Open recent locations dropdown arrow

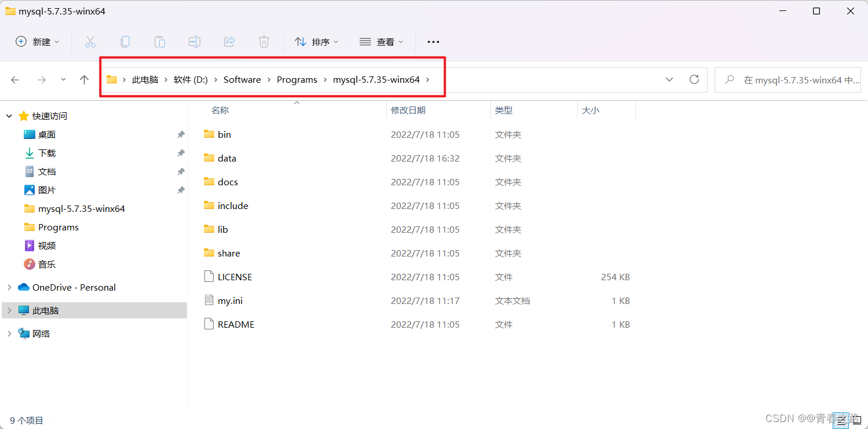(x=63, y=80)
